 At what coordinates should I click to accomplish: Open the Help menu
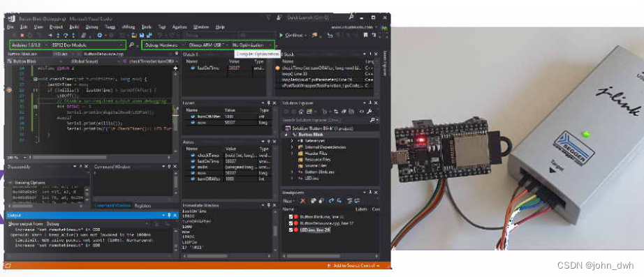(220, 27)
